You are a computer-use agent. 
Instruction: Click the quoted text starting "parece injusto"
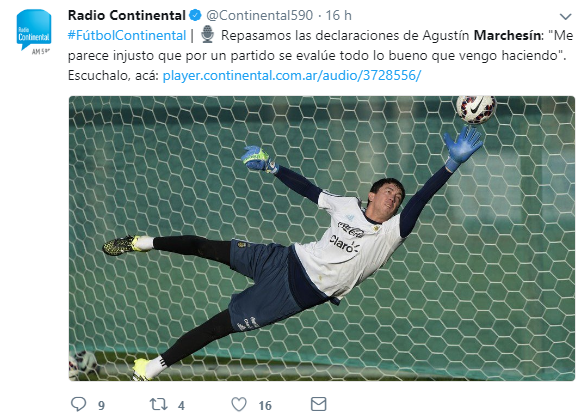pyautogui.click(x=317, y=56)
